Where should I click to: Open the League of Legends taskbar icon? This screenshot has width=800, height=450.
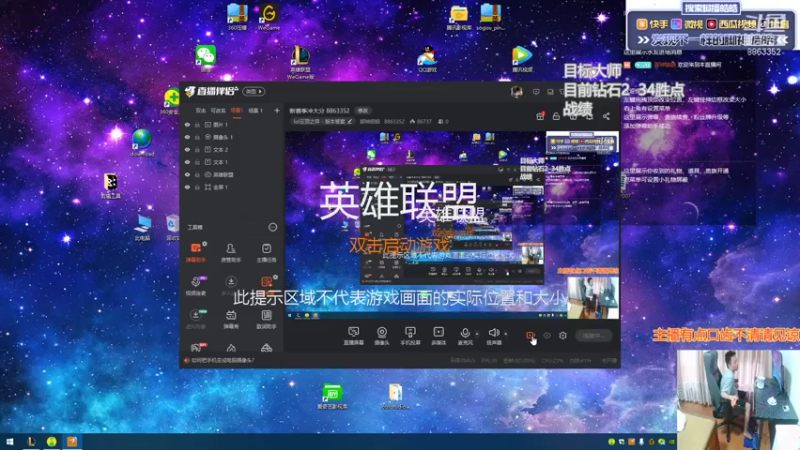tap(31, 442)
